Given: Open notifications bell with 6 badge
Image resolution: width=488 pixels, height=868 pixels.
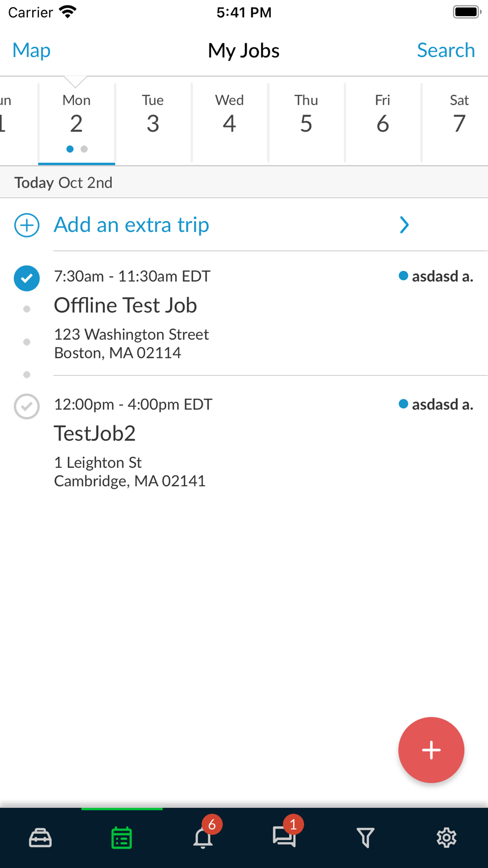Looking at the screenshot, I should point(203,838).
